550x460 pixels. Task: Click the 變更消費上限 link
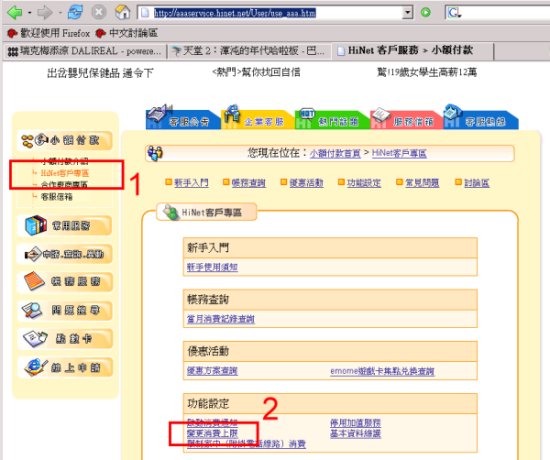[x=212, y=433]
